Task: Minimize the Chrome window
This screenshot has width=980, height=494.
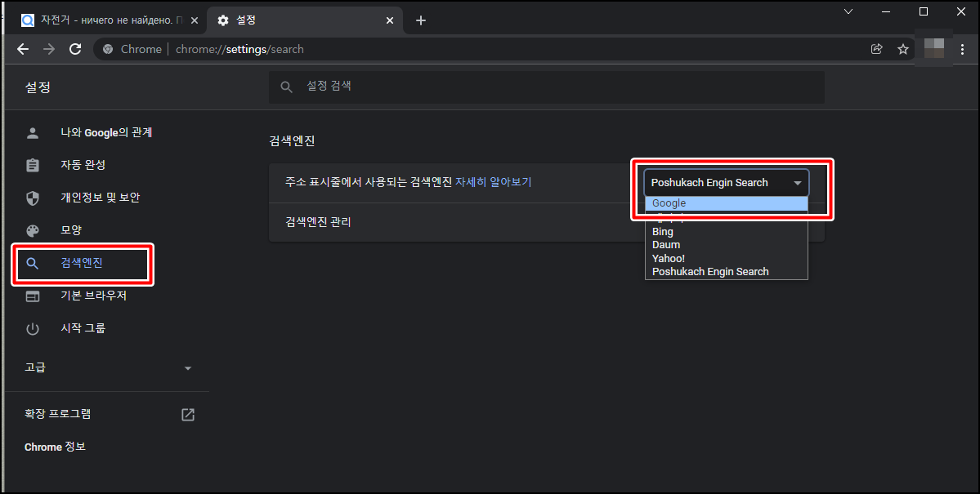Action: point(886,12)
